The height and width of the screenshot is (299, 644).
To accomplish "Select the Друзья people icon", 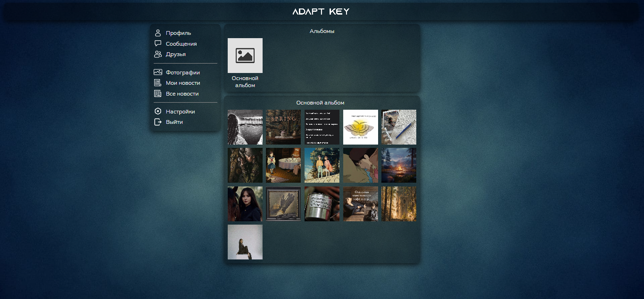I will click(158, 54).
